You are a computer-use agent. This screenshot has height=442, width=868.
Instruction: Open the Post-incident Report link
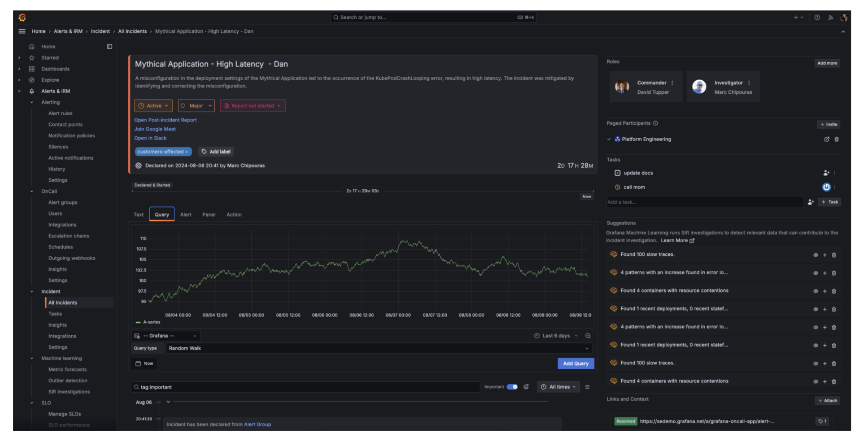(x=165, y=120)
